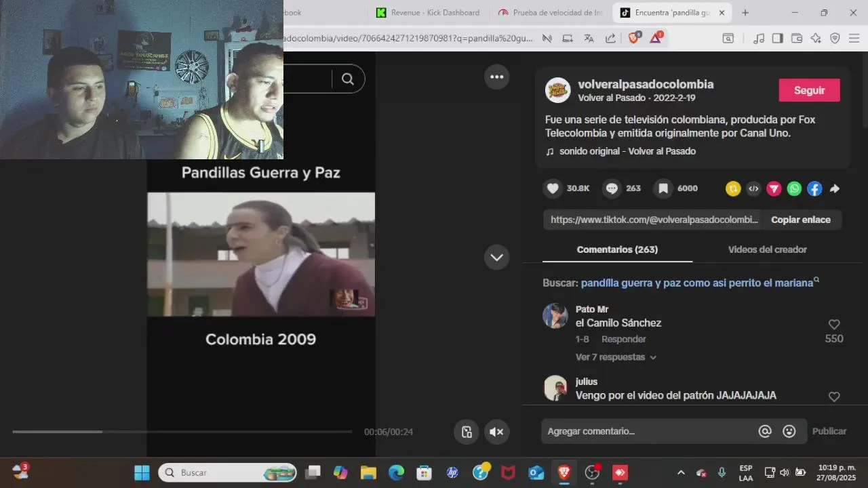The image size is (868, 488).
Task: Open a new browser tab
Action: pos(745,13)
